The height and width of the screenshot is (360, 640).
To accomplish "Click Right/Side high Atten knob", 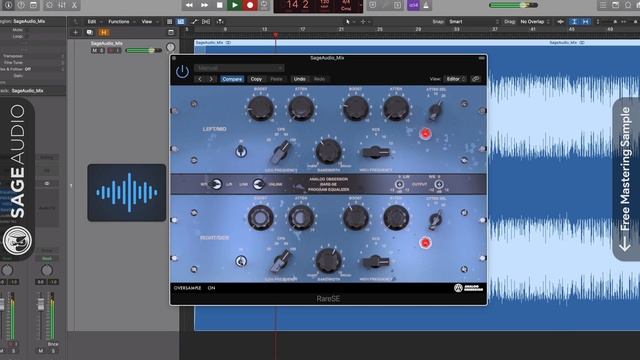I will tap(396, 218).
